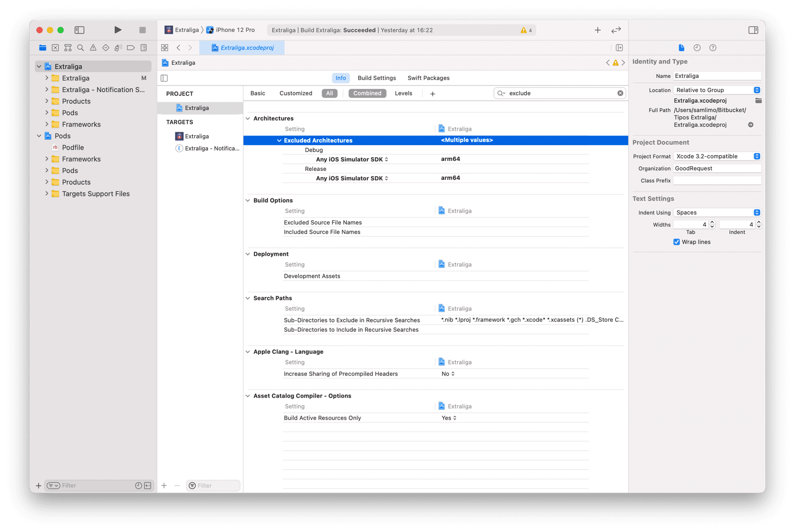Select the Extraliga scheme in the toolbar
The height and width of the screenshot is (532, 795).
[x=182, y=30]
